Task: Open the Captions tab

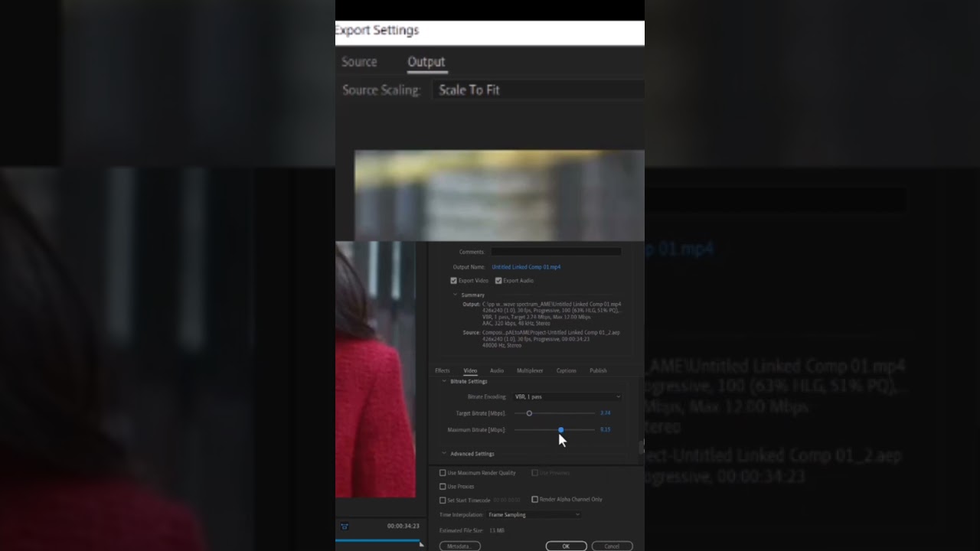Action: 567,370
